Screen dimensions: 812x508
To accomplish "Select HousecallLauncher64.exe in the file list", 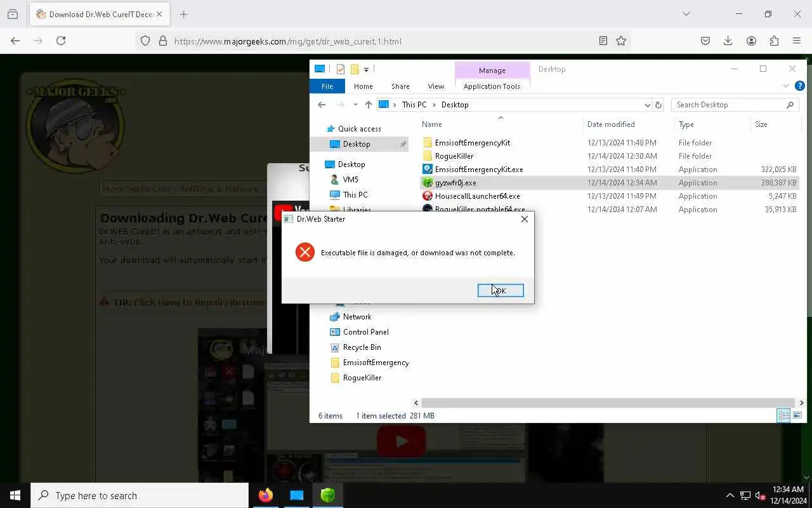I will click(x=477, y=196).
